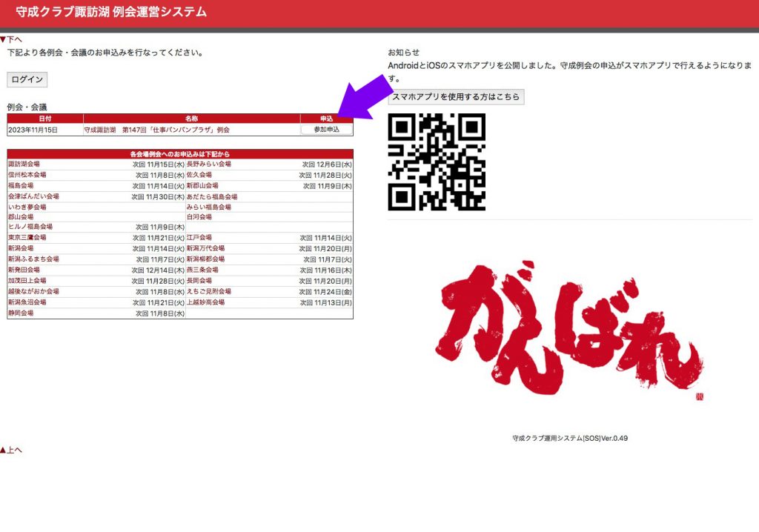Screen dimensions: 759x532
Task: Open the 諏訪湖会場 venue link
Action: [24, 164]
